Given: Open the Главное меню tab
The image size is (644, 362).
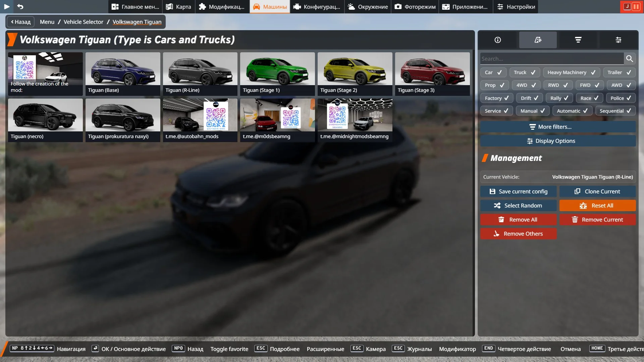Looking at the screenshot, I should [135, 7].
